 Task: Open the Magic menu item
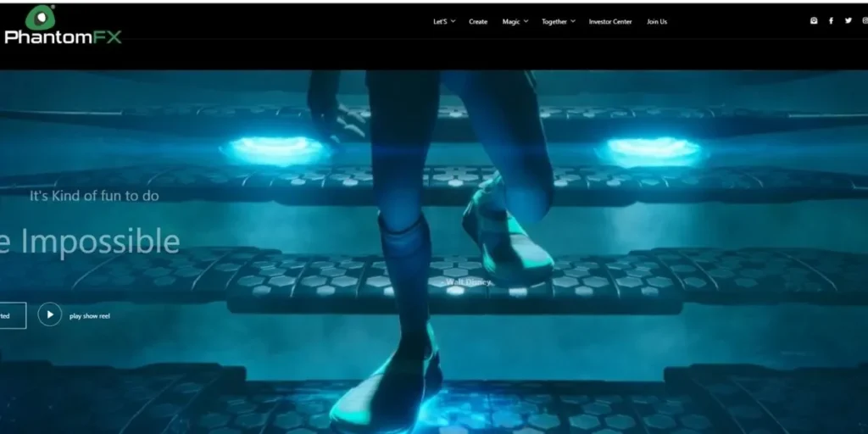click(x=510, y=22)
